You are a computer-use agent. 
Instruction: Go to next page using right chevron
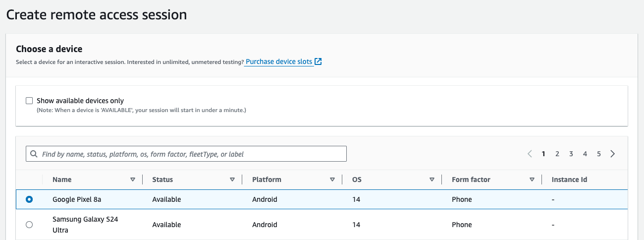click(x=613, y=154)
